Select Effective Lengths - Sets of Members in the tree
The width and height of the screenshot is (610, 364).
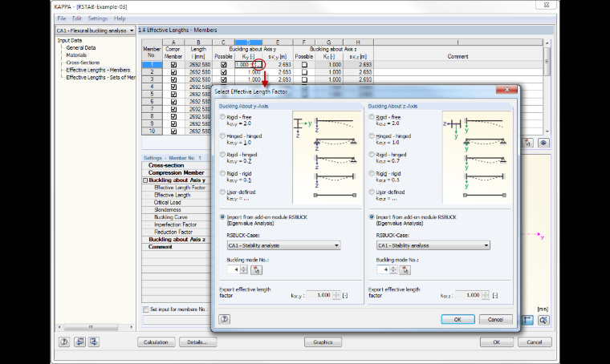click(x=101, y=77)
